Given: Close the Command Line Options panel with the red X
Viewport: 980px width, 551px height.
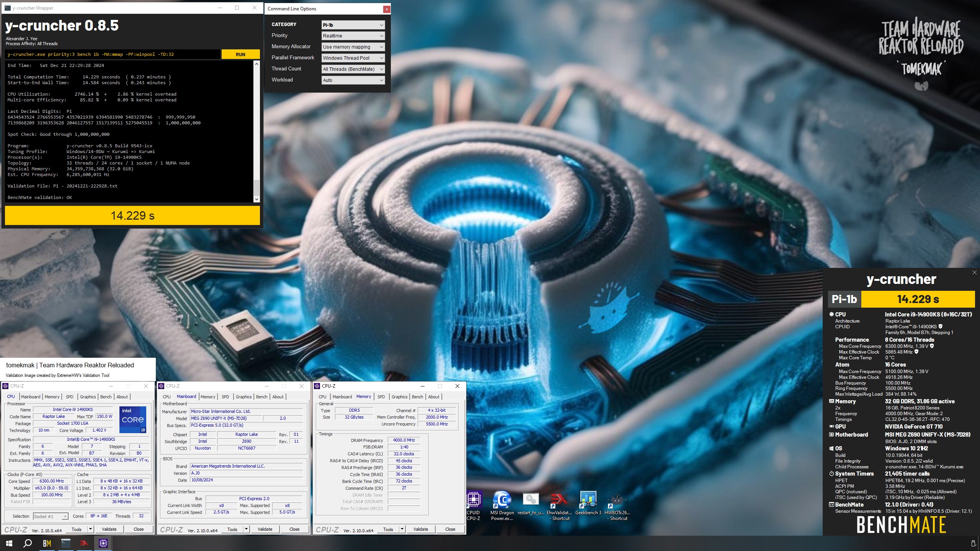Looking at the screenshot, I should [387, 9].
